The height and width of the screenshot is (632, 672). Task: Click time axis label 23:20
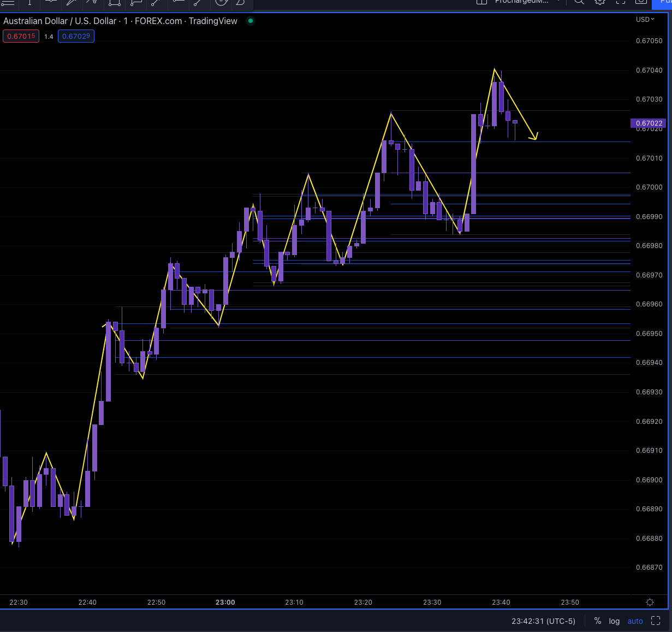point(363,603)
